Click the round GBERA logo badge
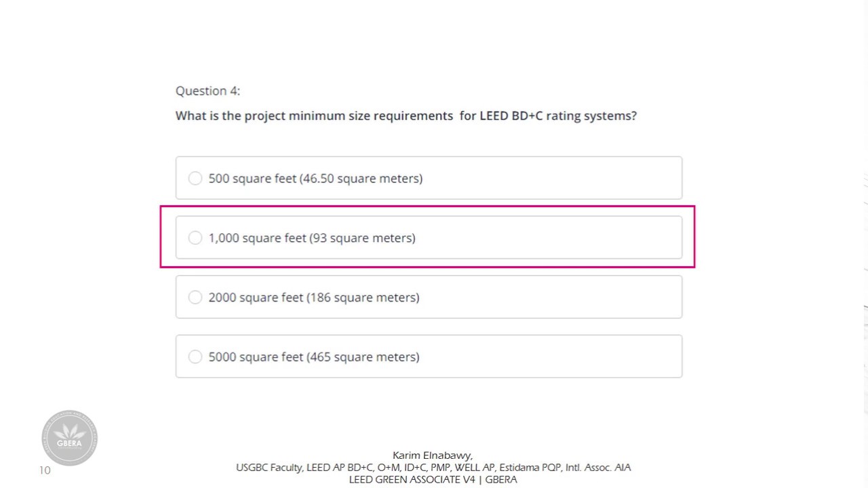868x488 pixels. [x=69, y=438]
